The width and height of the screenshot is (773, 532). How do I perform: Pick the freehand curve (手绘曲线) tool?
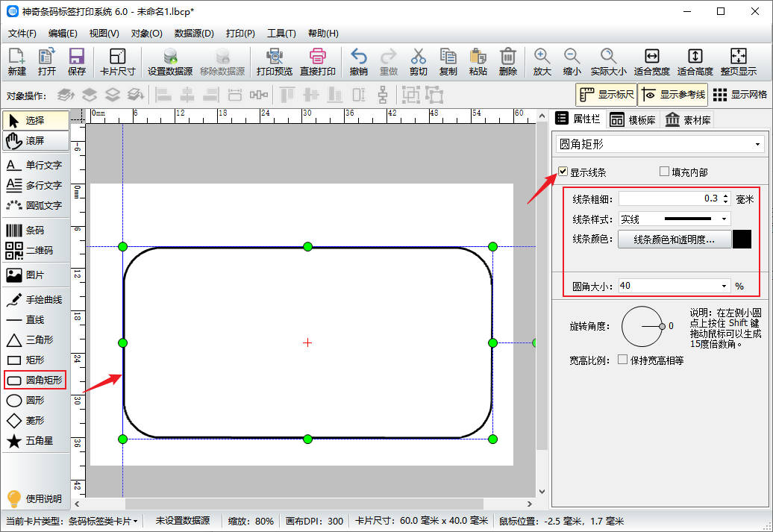(x=35, y=300)
